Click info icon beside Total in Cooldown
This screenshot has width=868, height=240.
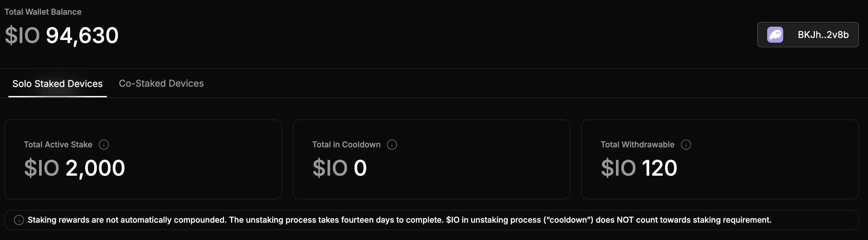coord(392,145)
